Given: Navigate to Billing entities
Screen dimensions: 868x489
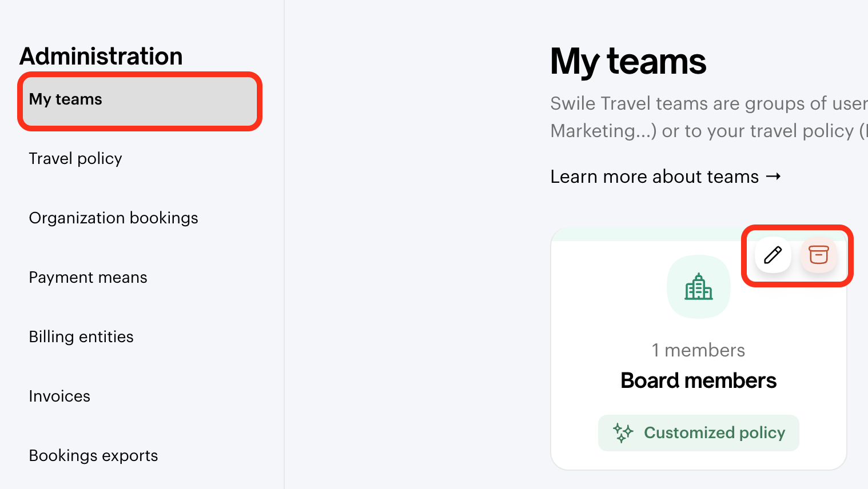Looking at the screenshot, I should pyautogui.click(x=81, y=336).
